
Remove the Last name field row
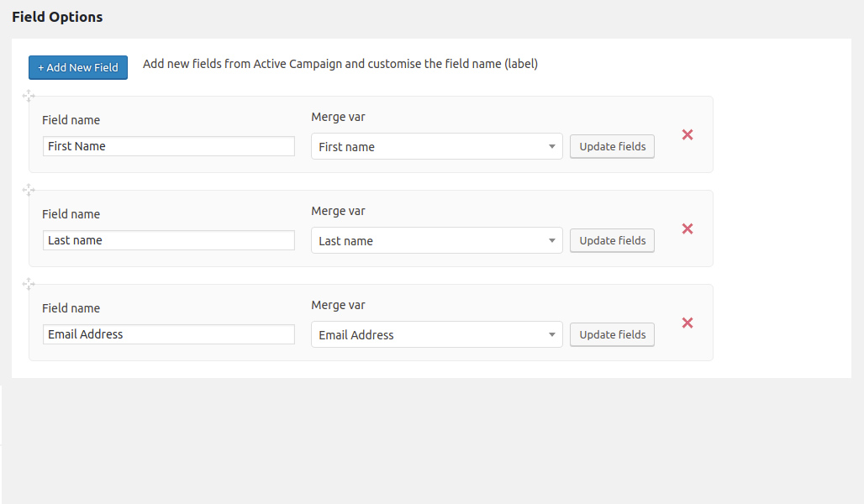687,228
